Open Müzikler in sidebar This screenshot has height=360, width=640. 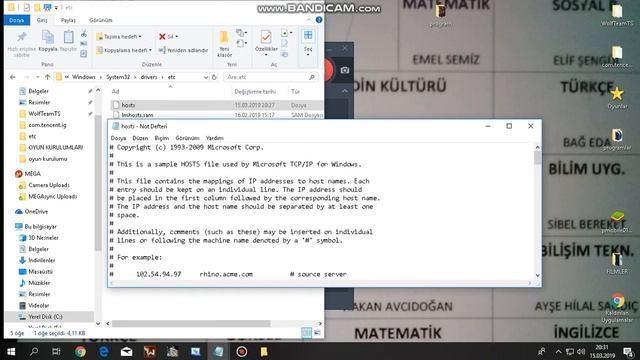click(39, 283)
